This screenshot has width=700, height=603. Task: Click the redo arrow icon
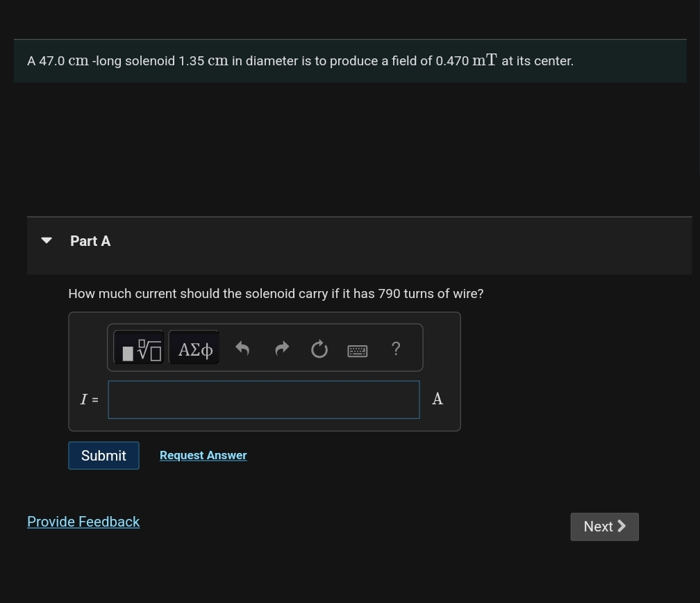pos(282,349)
